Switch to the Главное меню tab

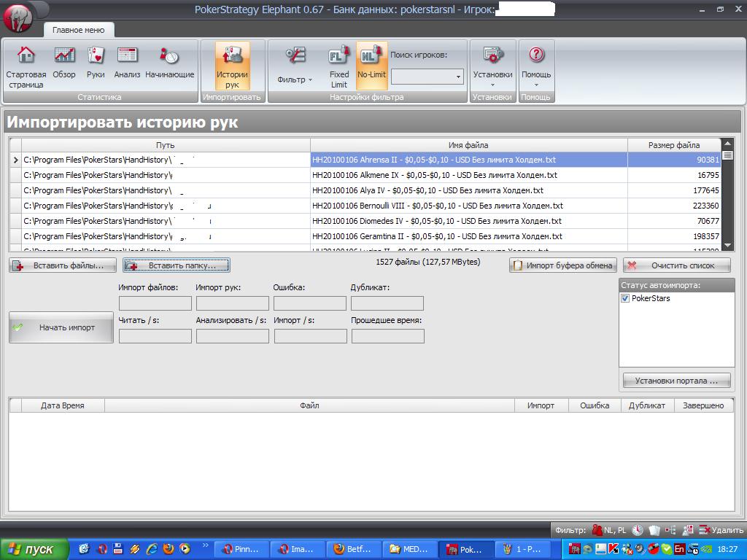point(79,30)
